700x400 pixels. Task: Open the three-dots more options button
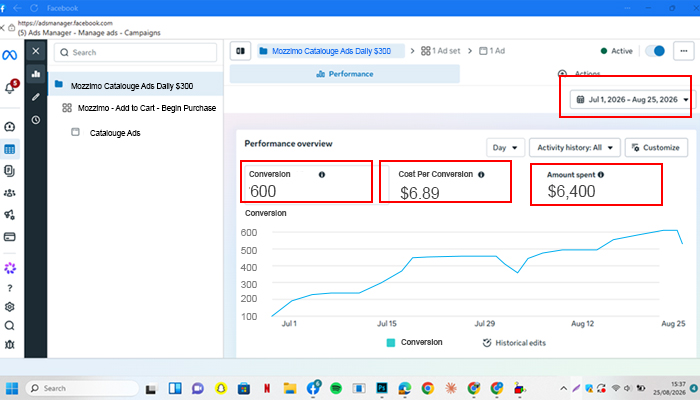click(x=683, y=51)
